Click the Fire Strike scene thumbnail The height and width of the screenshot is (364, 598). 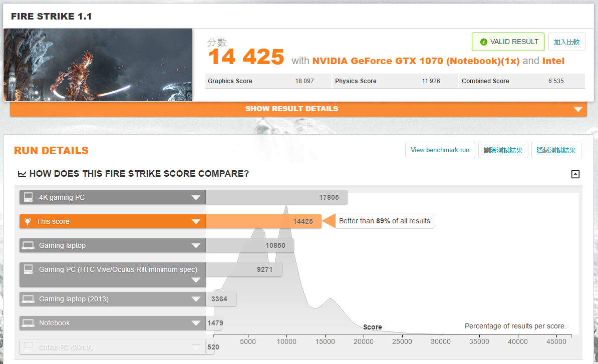coord(98,65)
